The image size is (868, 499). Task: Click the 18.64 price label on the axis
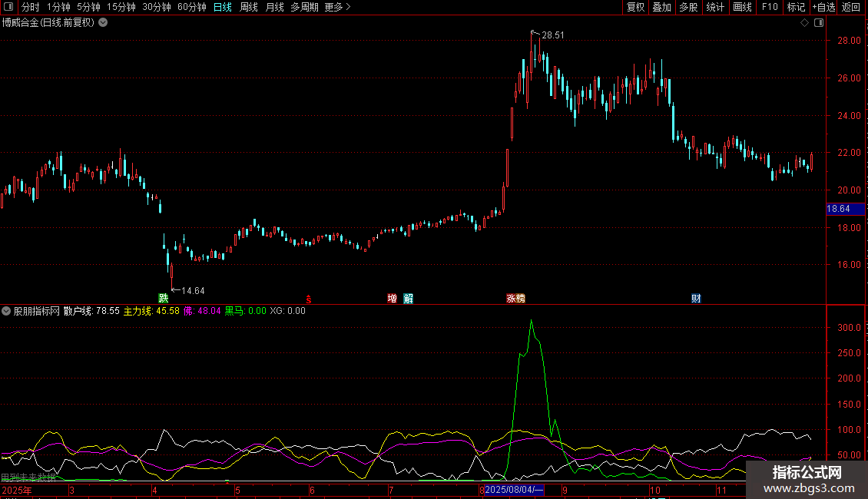845,209
